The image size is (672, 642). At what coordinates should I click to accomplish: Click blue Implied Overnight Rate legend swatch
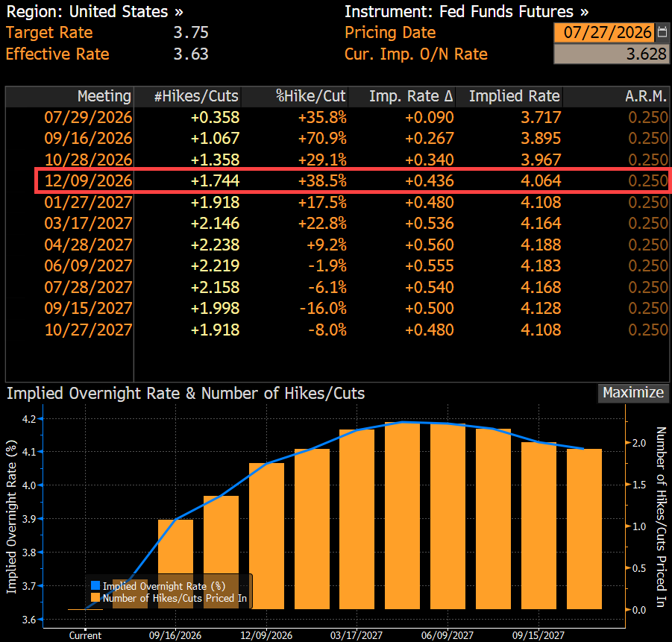point(95,586)
